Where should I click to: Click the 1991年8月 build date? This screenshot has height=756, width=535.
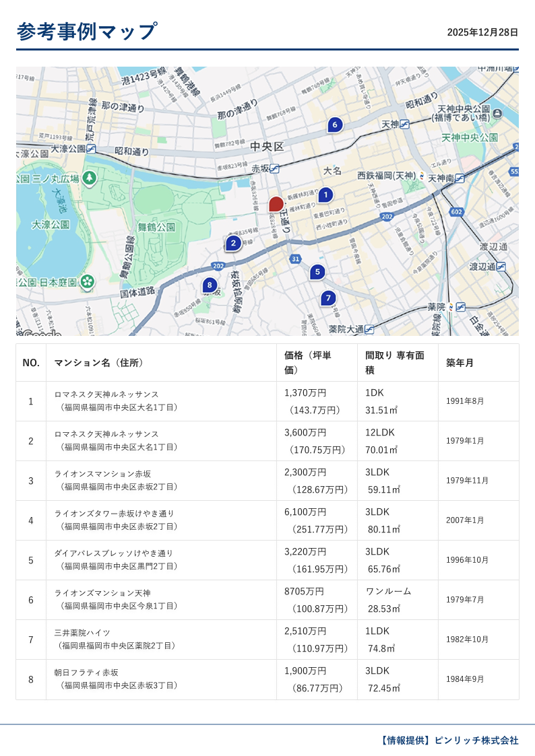coord(465,401)
